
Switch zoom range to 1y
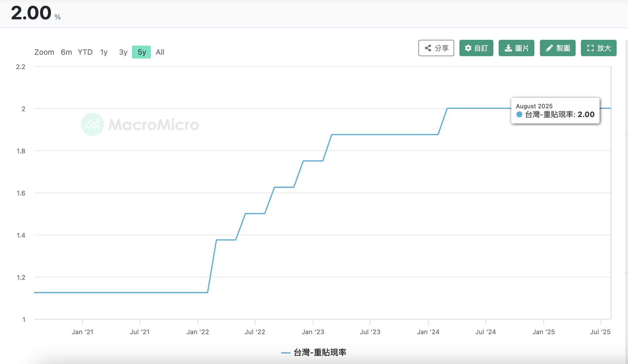click(104, 52)
